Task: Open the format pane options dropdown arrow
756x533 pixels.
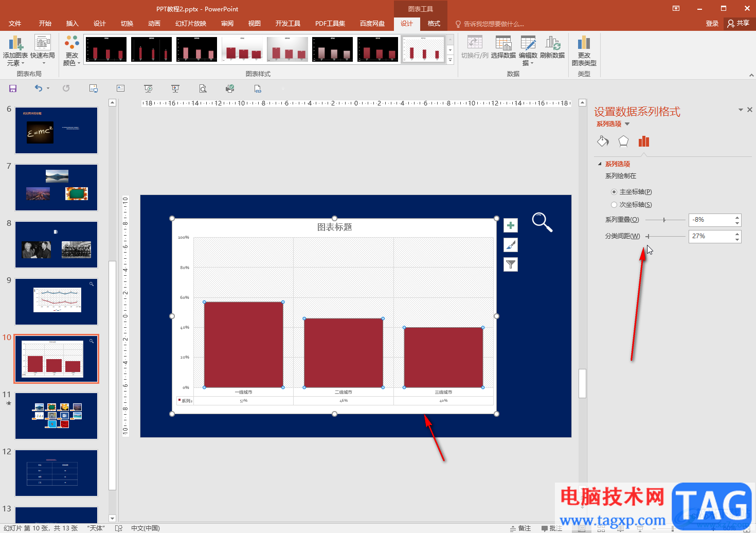Action: pos(741,110)
